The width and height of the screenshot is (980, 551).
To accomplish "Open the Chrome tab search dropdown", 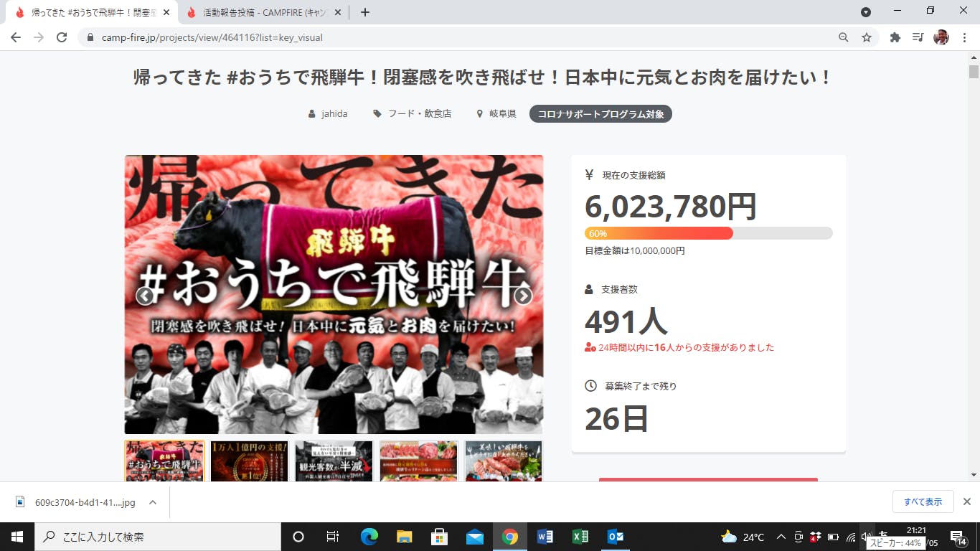I will click(x=866, y=12).
